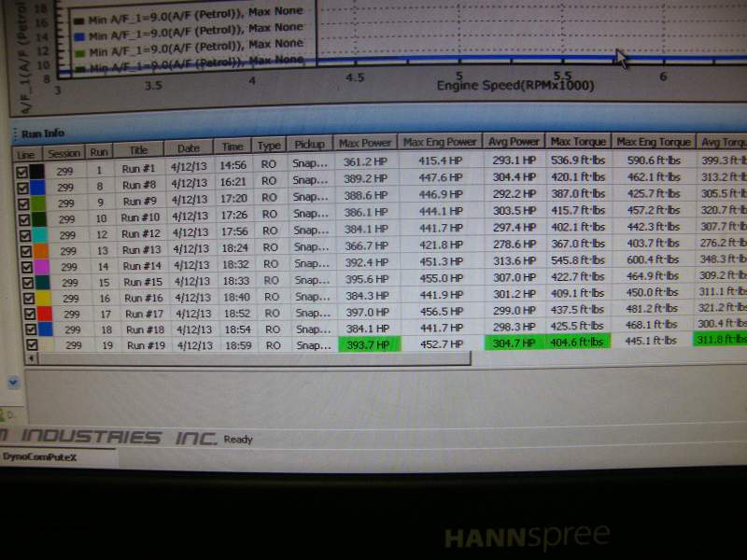The height and width of the screenshot is (560, 747).
Task: Pick the magenta line color of Run #14
Action: pyautogui.click(x=39, y=266)
